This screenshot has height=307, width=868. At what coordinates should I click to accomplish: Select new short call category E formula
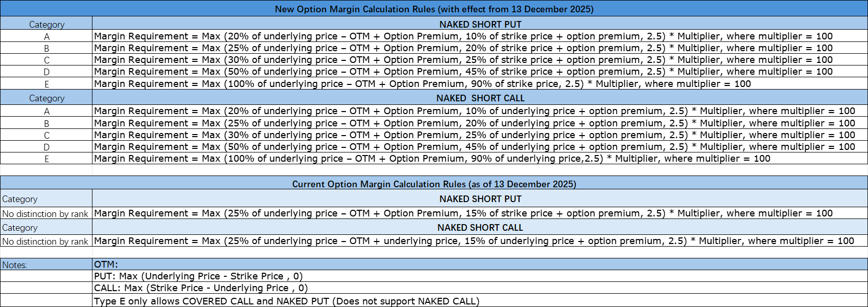(x=432, y=159)
